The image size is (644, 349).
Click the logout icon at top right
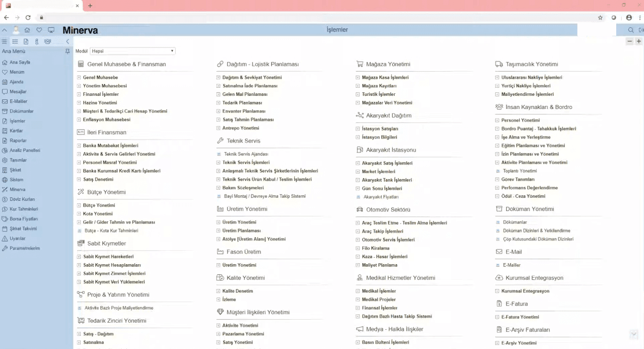(641, 30)
